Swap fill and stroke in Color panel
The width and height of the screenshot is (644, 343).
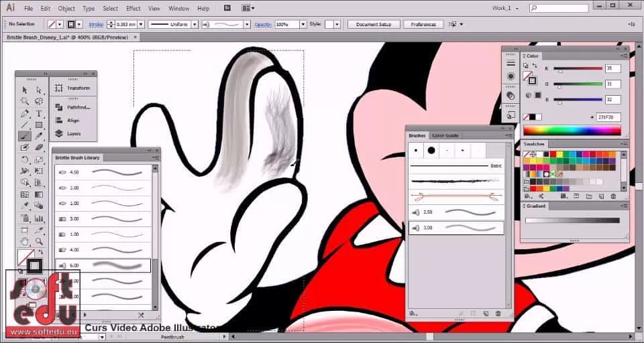(535, 66)
